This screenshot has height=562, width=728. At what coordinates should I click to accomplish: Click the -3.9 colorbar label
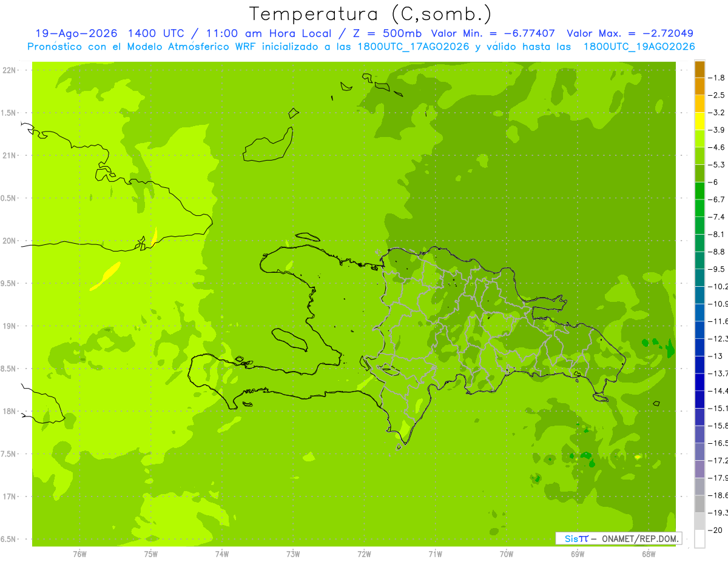[x=718, y=130]
